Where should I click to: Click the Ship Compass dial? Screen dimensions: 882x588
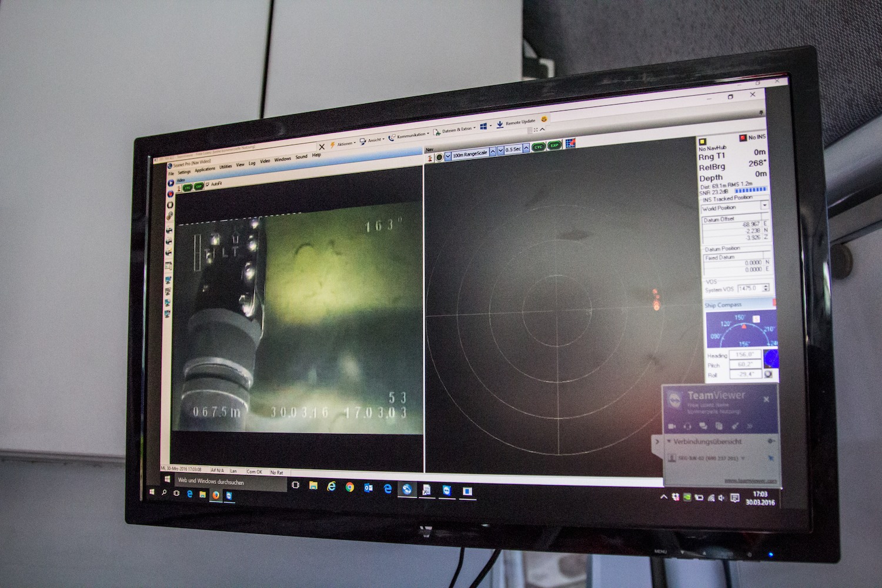click(x=741, y=329)
